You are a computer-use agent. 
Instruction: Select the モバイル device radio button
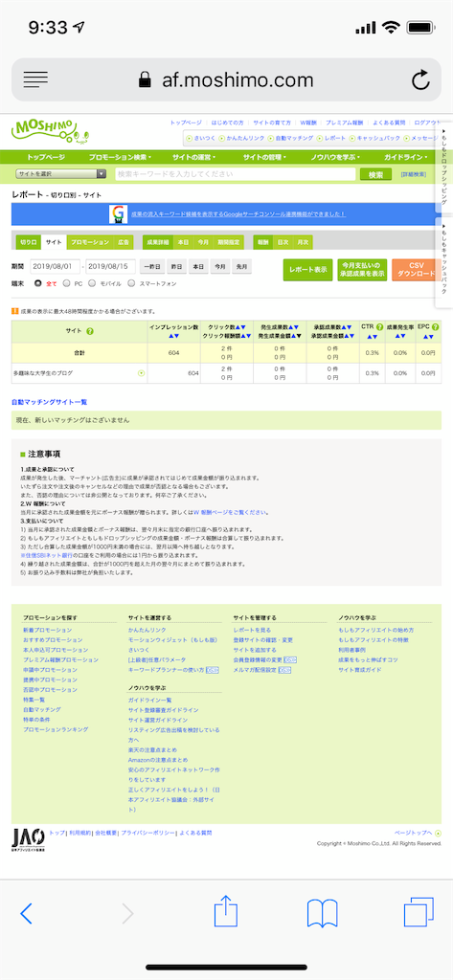click(x=92, y=283)
